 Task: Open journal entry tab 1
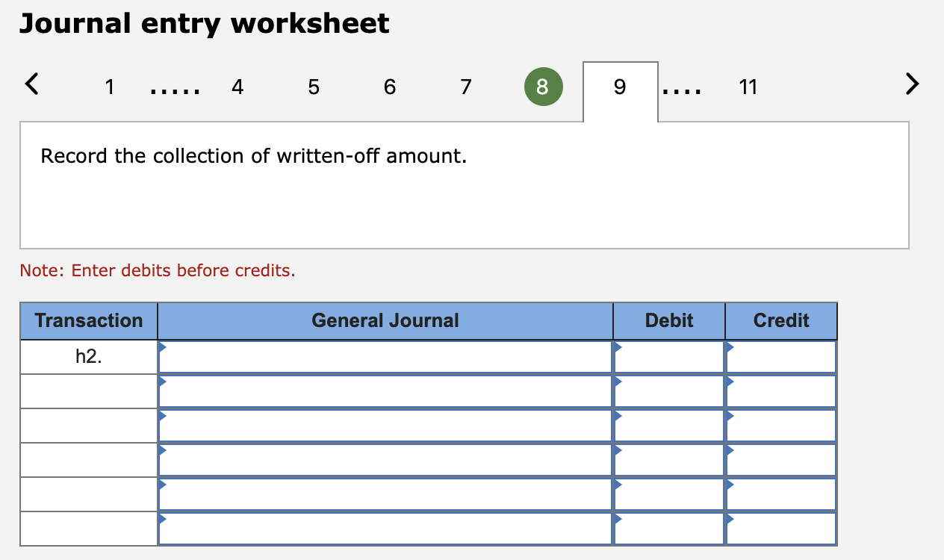(x=110, y=87)
